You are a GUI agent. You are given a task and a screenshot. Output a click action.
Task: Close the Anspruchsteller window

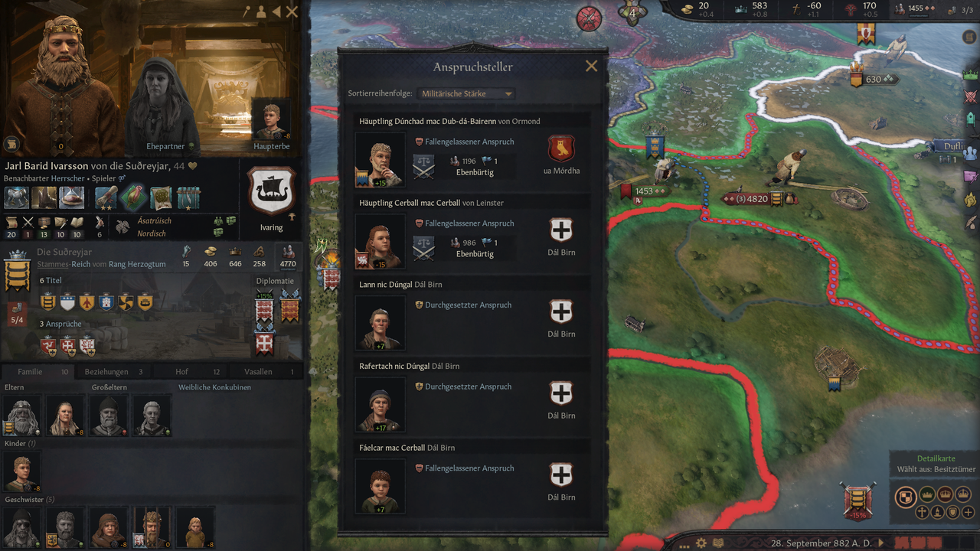(591, 67)
